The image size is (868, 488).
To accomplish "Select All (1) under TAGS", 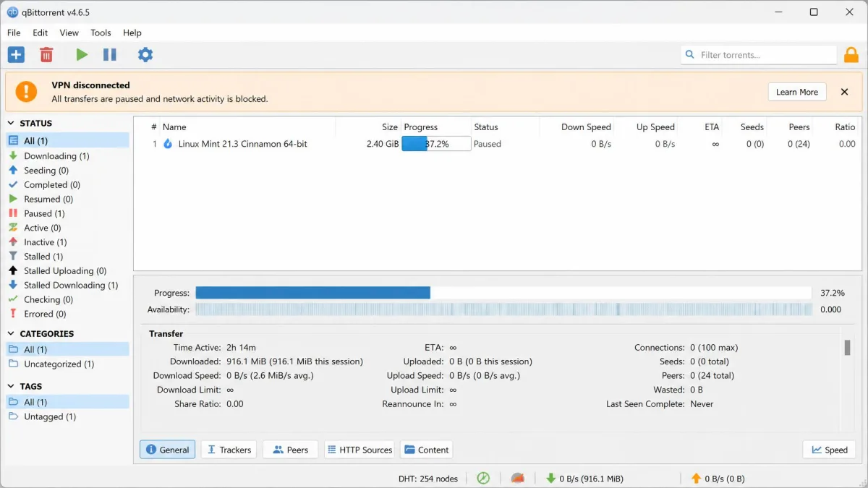I will pos(68,402).
